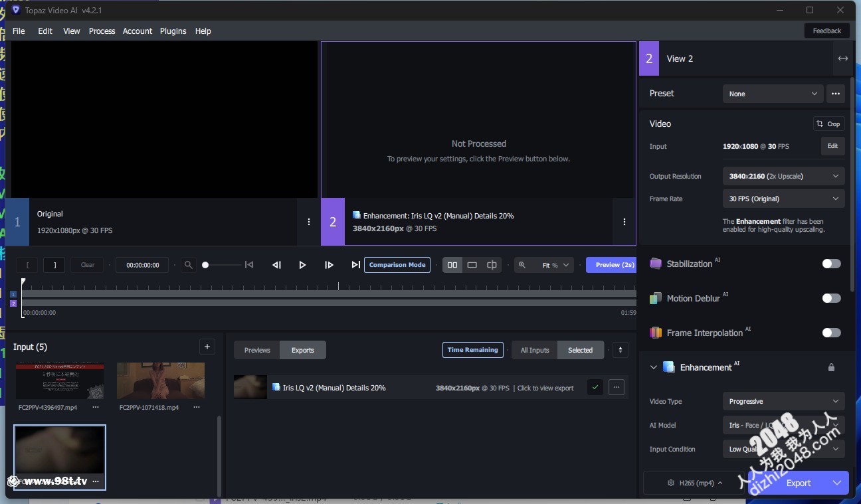
Task: Step back one frame
Action: (276, 265)
